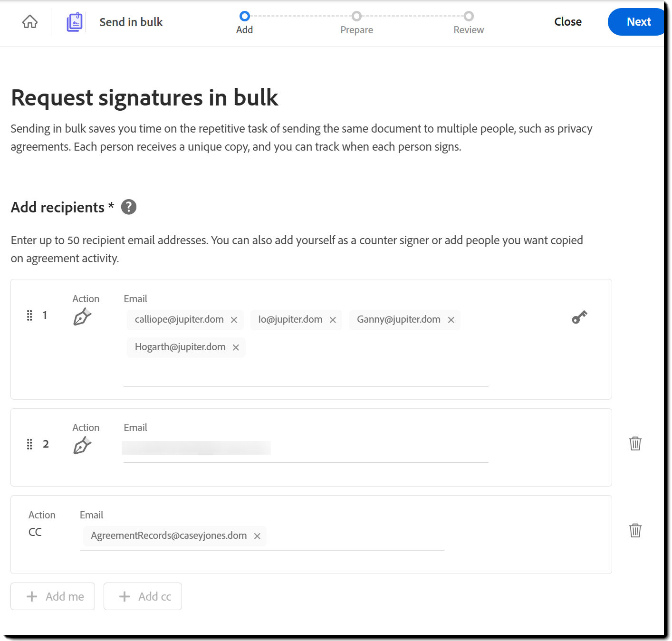Screen dimensions: 672x641
Task: Remove AgreementRecords@caseyjones.dom from CC
Action: (x=257, y=536)
